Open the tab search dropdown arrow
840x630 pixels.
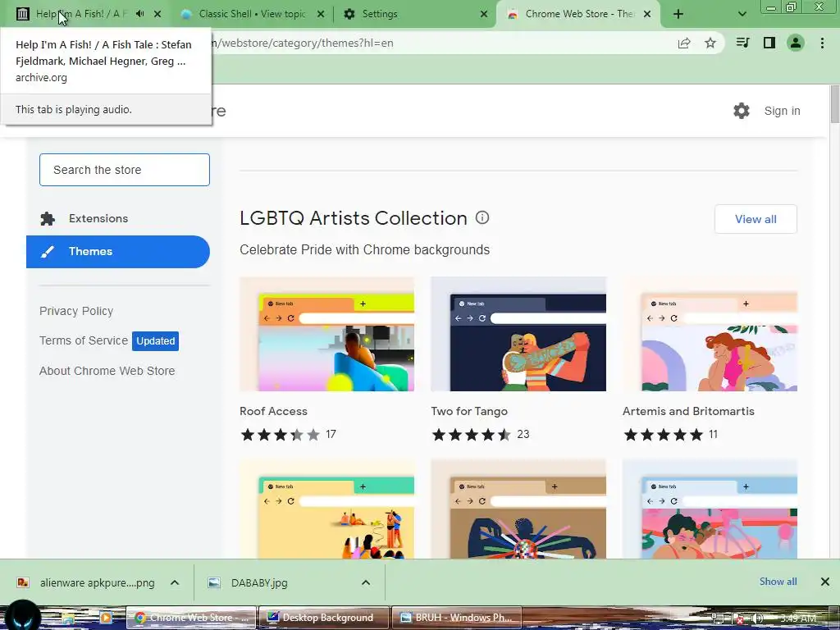point(742,14)
